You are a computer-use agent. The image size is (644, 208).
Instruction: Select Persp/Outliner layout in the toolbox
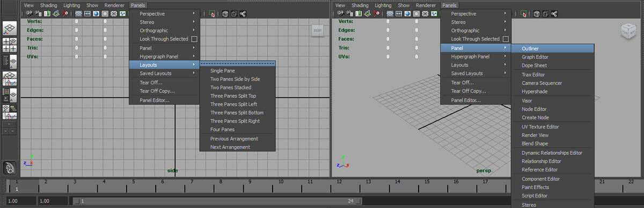10,62
